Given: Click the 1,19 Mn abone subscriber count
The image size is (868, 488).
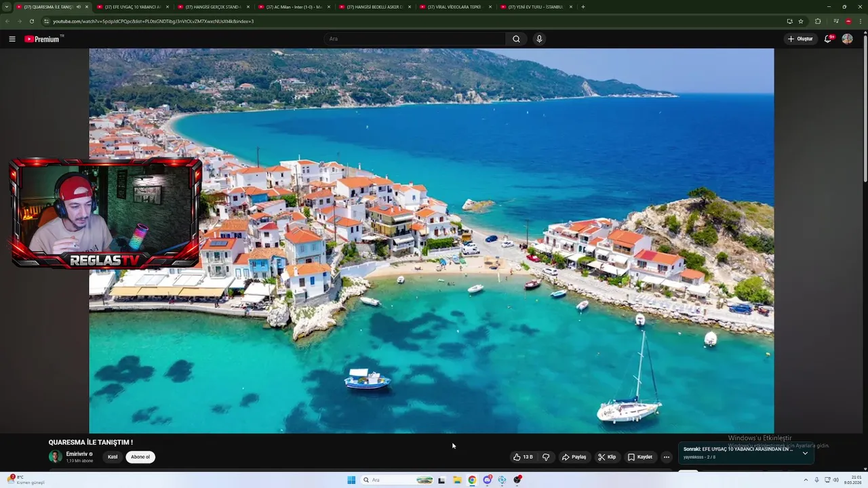Looking at the screenshot, I should click(x=79, y=461).
